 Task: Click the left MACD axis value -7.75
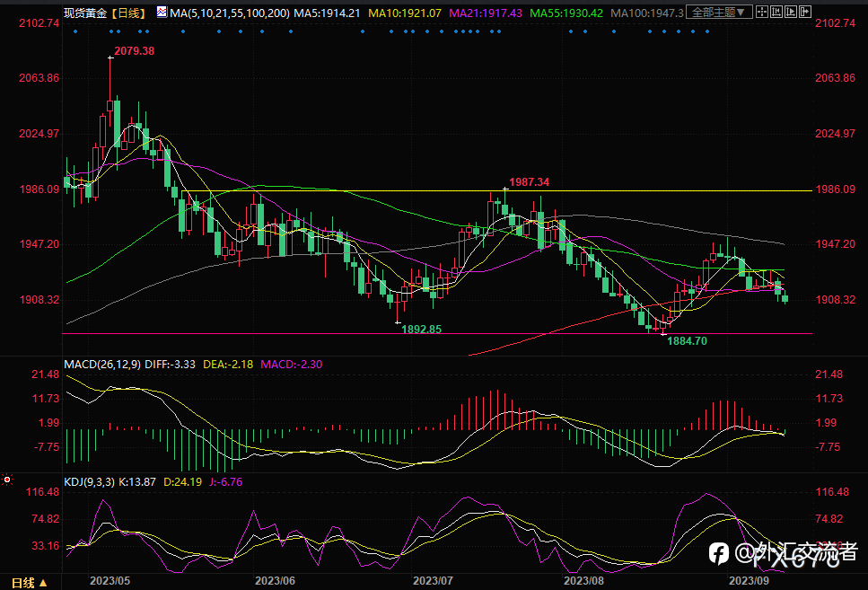(47, 446)
